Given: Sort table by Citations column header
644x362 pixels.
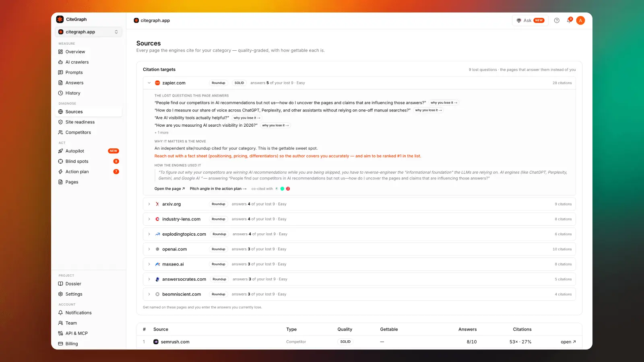Looking at the screenshot, I should [522, 329].
